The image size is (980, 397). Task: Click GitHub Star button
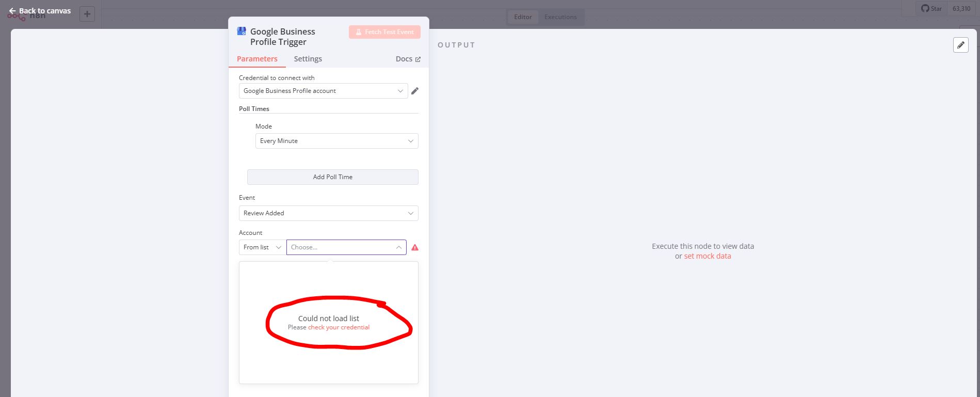[931, 9]
